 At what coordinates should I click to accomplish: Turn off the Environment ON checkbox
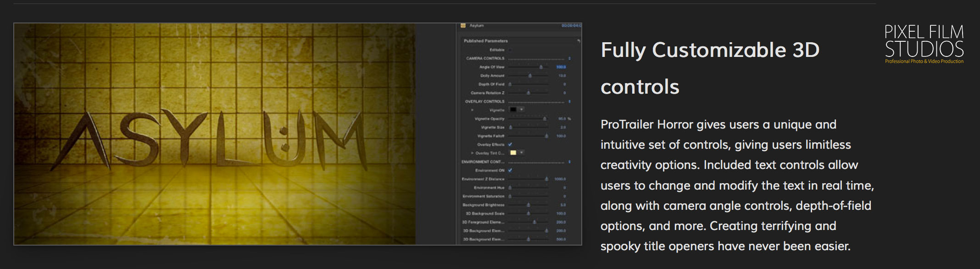pyautogui.click(x=510, y=170)
